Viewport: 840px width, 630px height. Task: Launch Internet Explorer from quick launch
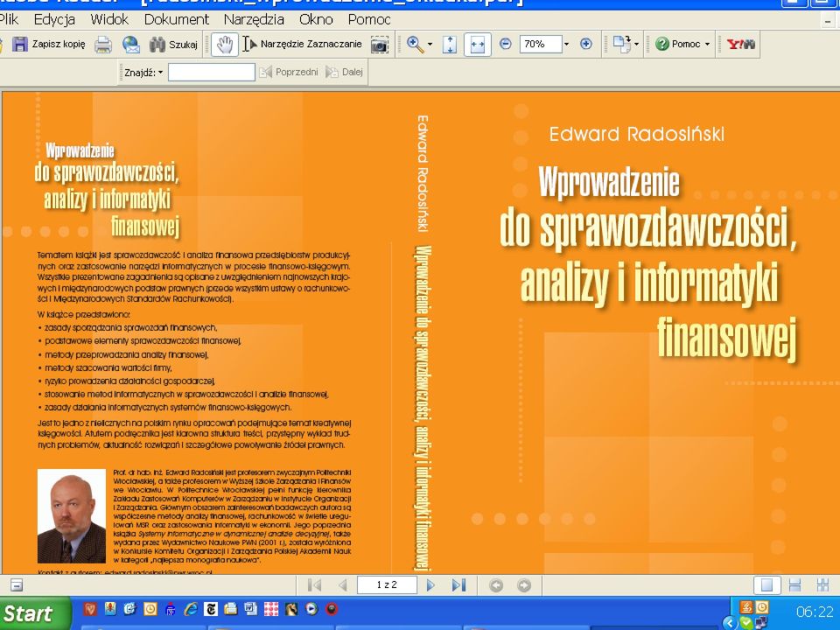click(191, 609)
